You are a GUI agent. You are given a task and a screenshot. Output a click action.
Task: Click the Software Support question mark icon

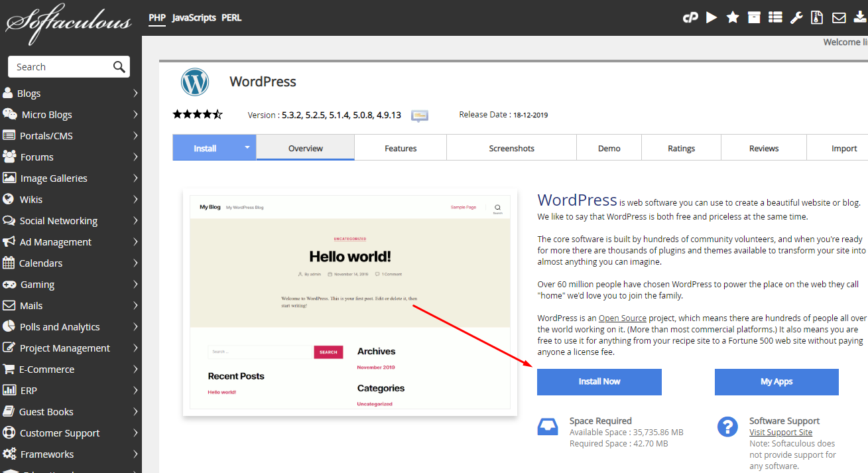(x=728, y=427)
